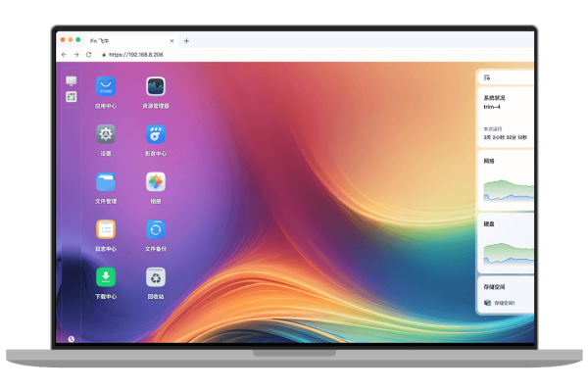This screenshot has height=392, width=588.
Task: Open 日志中心 log center icon
Action: (106, 229)
